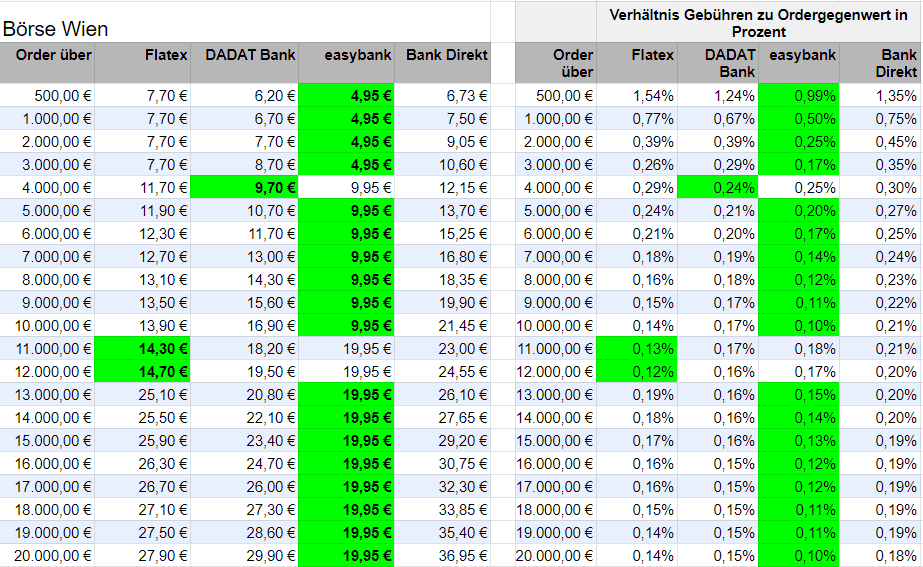Select the 11,90 € Flatex cell
The height and width of the screenshot is (567, 923).
tap(142, 210)
